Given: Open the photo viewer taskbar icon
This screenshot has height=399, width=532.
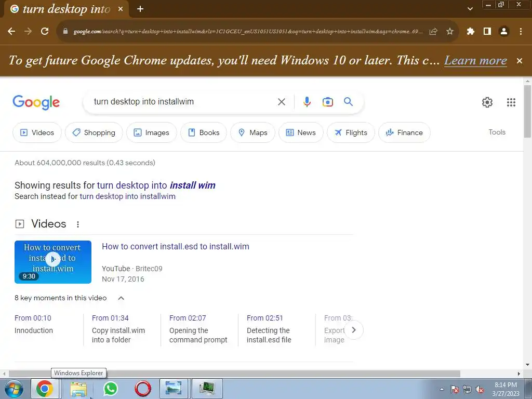Looking at the screenshot, I should [x=174, y=389].
